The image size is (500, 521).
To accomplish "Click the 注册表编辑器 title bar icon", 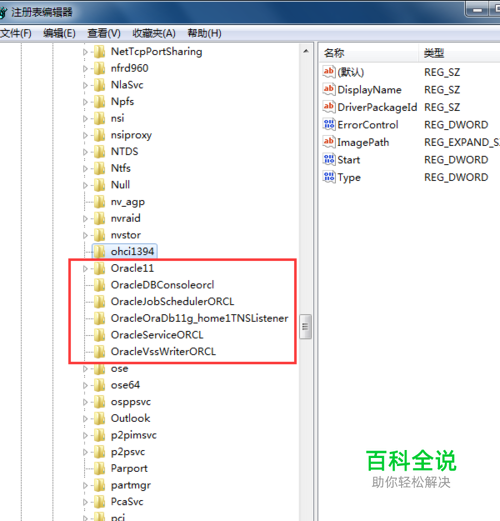I will tap(3, 13).
